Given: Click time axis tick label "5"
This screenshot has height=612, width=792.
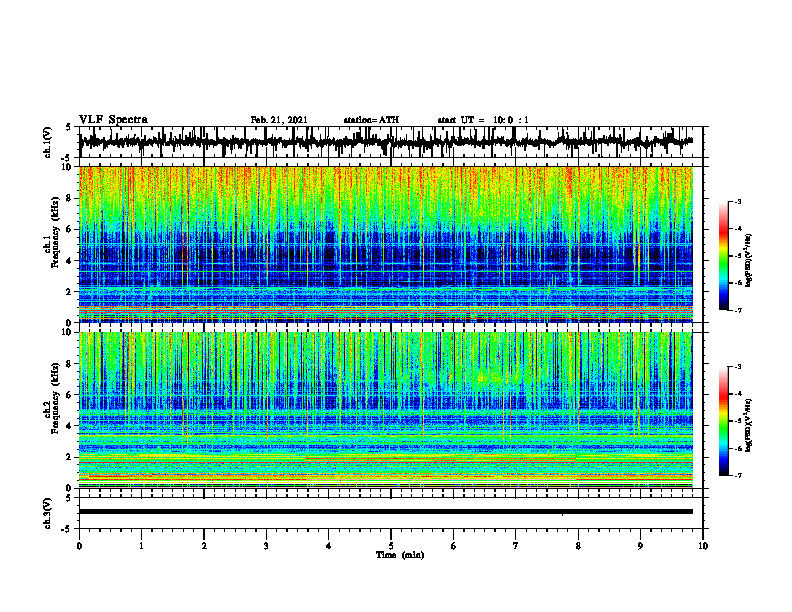Looking at the screenshot, I should (x=391, y=546).
